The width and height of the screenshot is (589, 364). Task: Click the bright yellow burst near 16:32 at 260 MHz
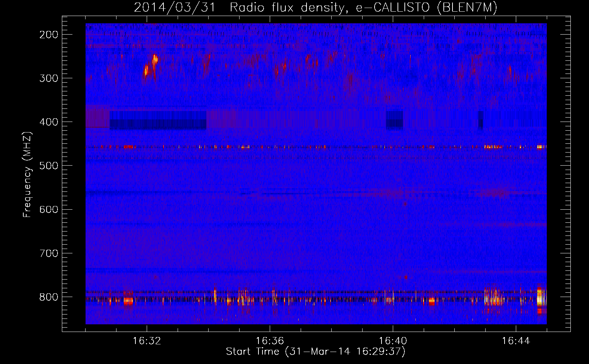coord(155,59)
